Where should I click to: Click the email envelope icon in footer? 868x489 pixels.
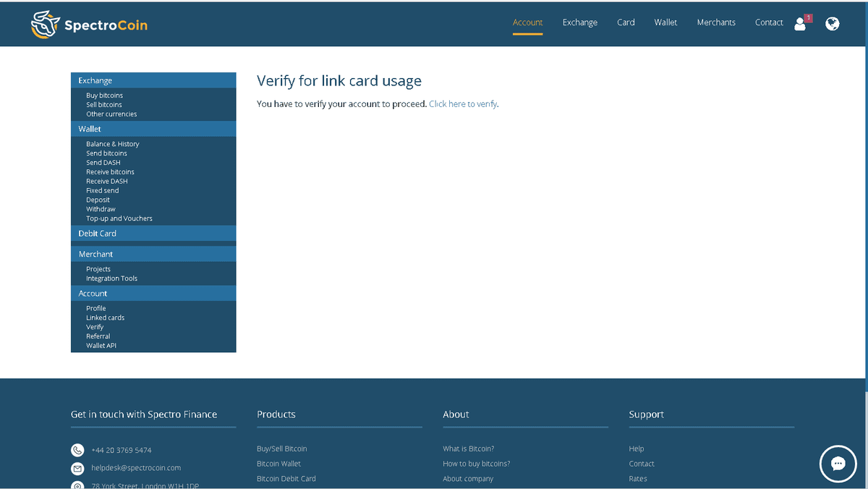77,468
